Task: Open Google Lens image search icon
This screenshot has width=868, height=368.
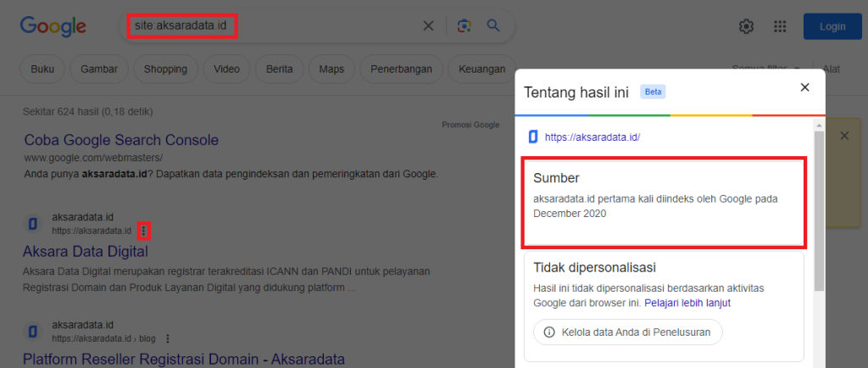Action: click(x=464, y=26)
